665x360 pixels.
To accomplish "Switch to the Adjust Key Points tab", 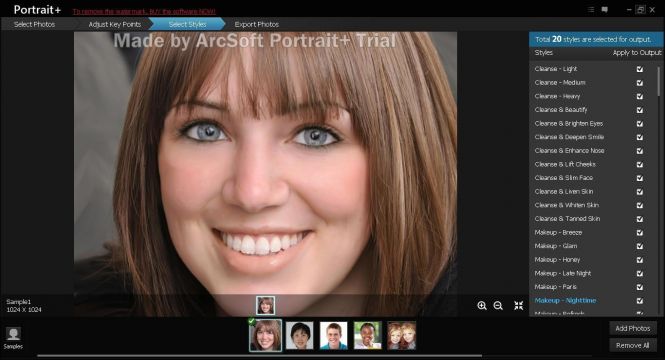I will coord(115,24).
